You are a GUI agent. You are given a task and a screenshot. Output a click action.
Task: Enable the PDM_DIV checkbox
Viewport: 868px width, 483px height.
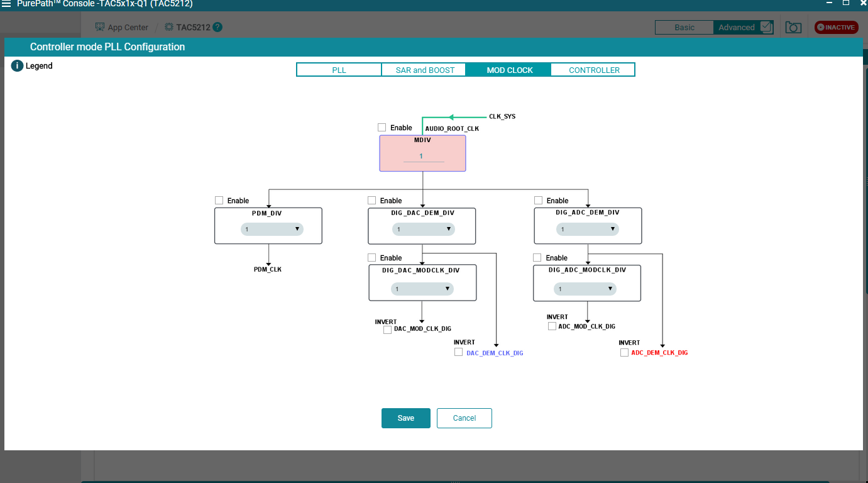219,201
